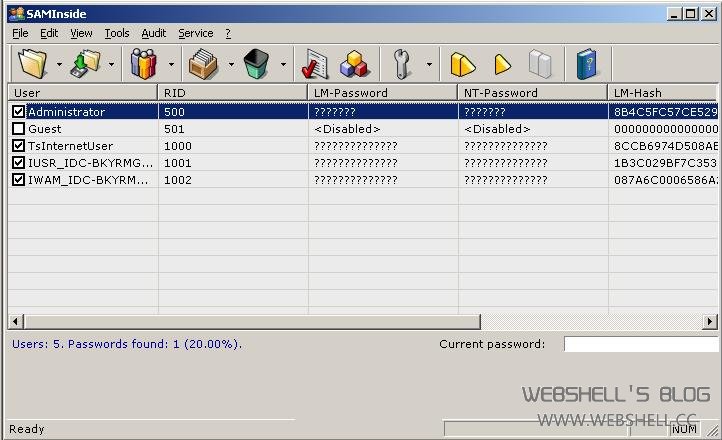Open the ? help menu
Viewport: 722px width, 440px height.
pos(228,33)
